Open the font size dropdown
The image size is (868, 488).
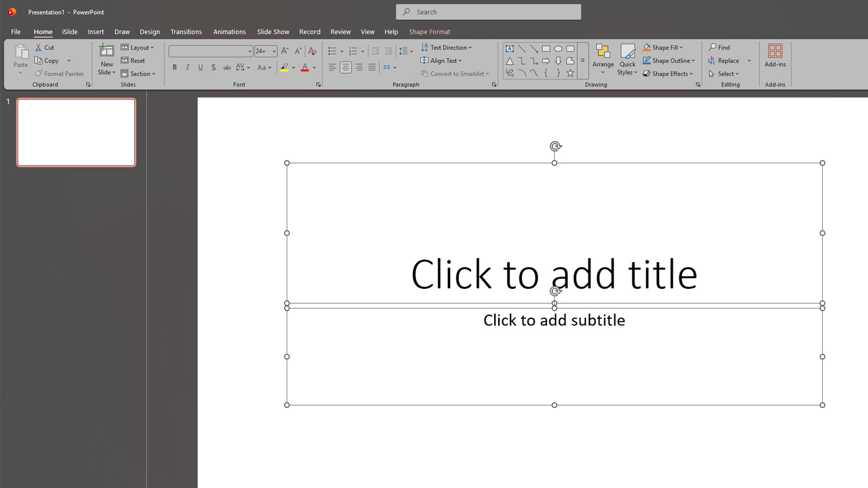coord(274,51)
